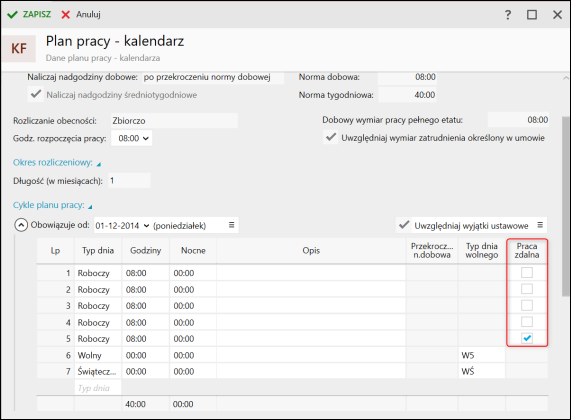
Task: Toggle Uwzględniaj wymiar zatrudnienia określony w umowie
Action: click(x=331, y=137)
